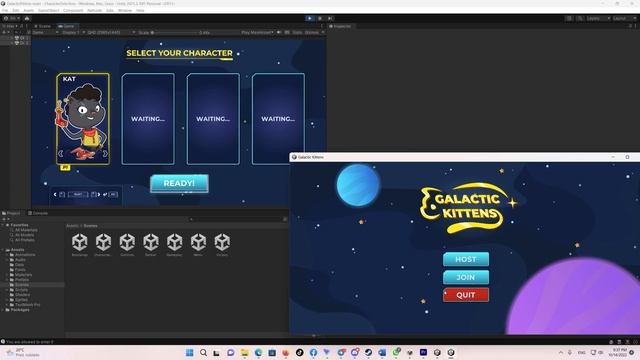Select the Menu scene asset

pyautogui.click(x=198, y=245)
